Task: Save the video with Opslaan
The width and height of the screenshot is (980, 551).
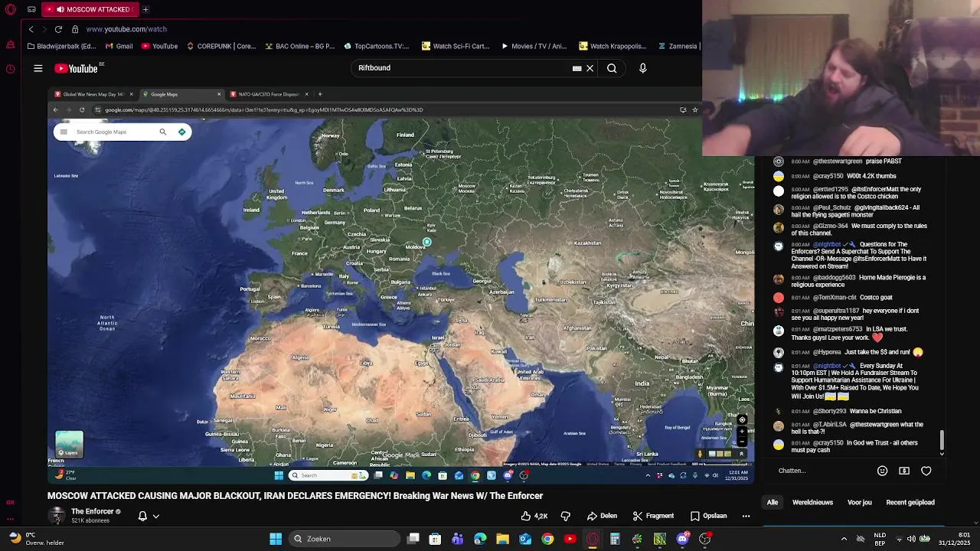Action: [x=708, y=516]
